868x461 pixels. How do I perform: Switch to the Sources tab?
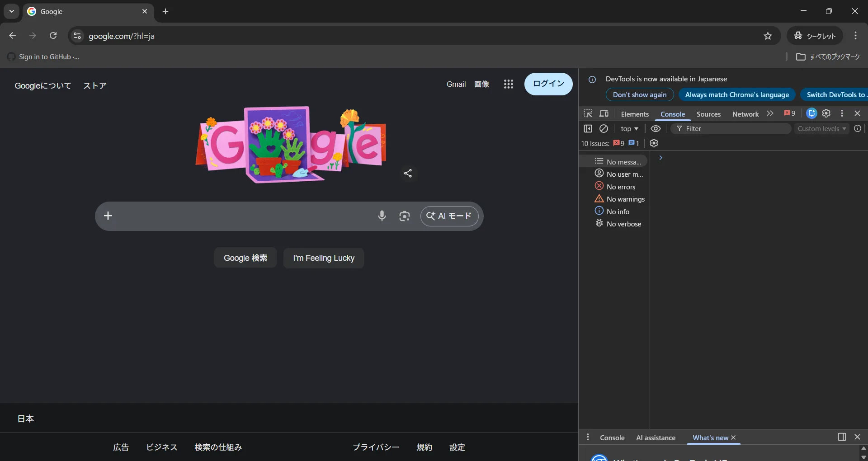[x=708, y=114]
